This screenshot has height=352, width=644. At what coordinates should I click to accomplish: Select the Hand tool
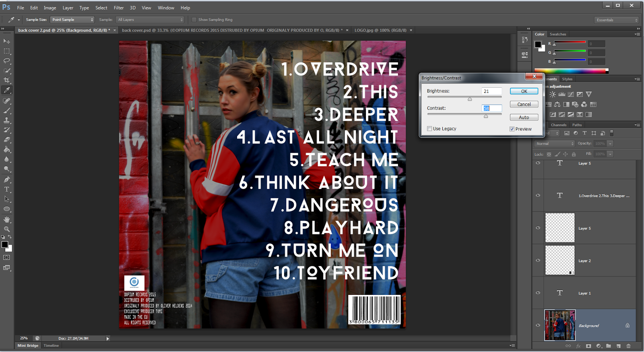click(x=7, y=219)
